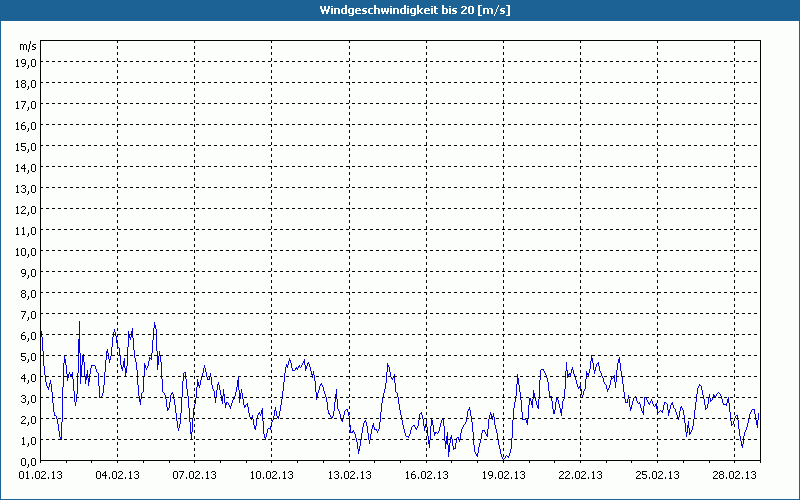Click the date label '07.02.13'
Screen dimensions: 800x500
click(194, 475)
